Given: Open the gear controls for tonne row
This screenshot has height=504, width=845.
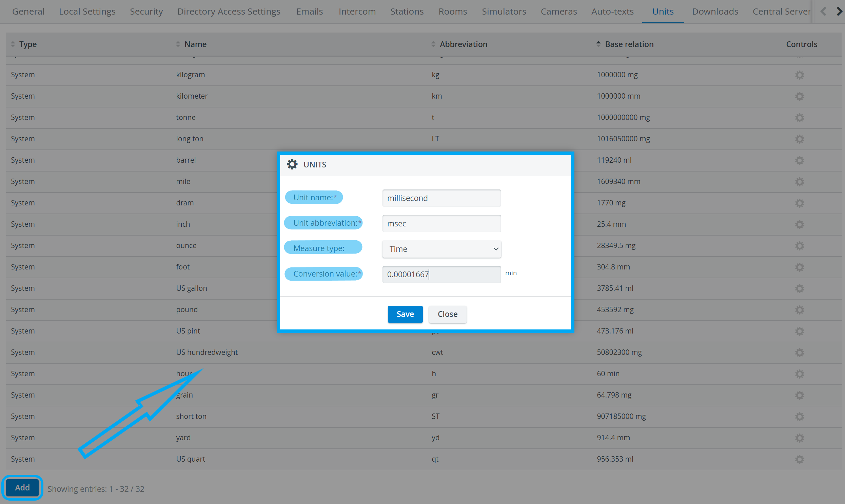Looking at the screenshot, I should point(800,118).
